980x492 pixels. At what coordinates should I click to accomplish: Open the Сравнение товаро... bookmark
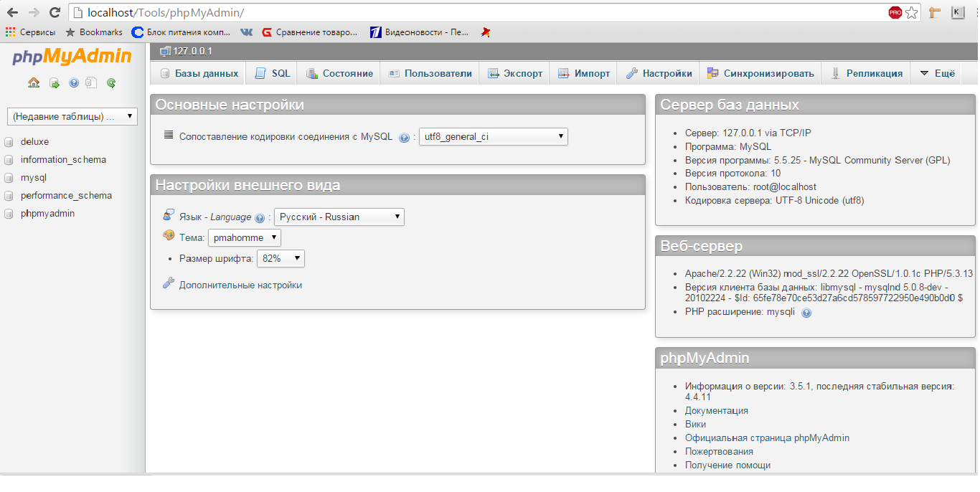[x=309, y=32]
